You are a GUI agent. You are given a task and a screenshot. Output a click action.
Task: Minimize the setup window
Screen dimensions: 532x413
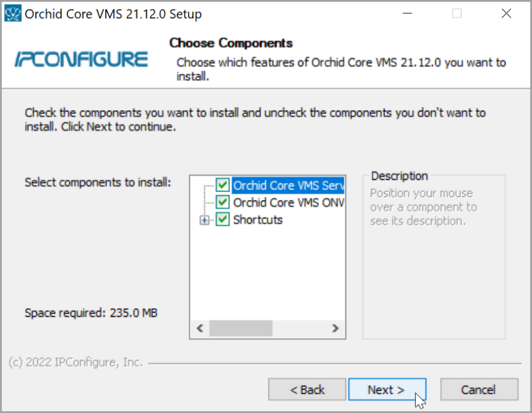point(409,13)
